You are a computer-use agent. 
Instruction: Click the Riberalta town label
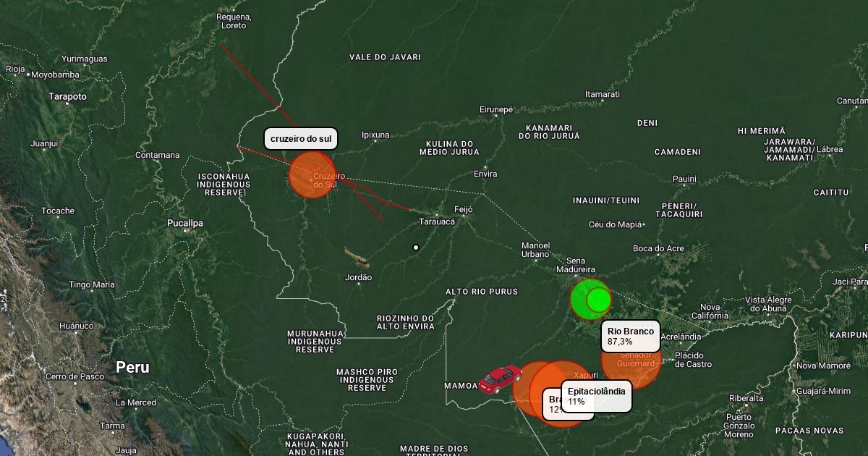coord(746,398)
